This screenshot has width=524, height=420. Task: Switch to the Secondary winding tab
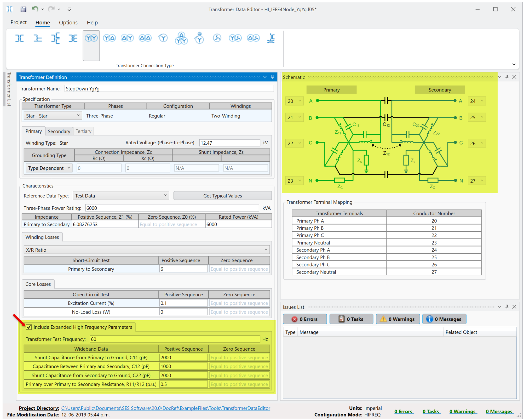59,131
